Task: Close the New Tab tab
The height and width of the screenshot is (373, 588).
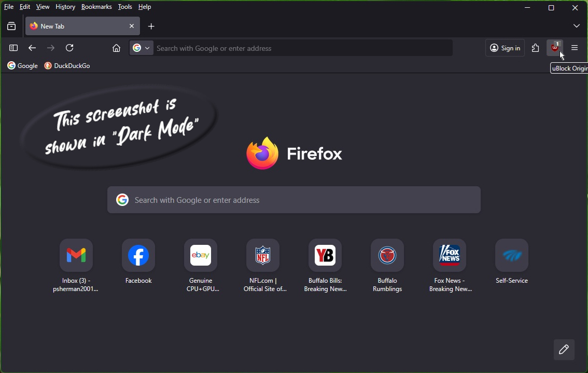Action: tap(132, 26)
